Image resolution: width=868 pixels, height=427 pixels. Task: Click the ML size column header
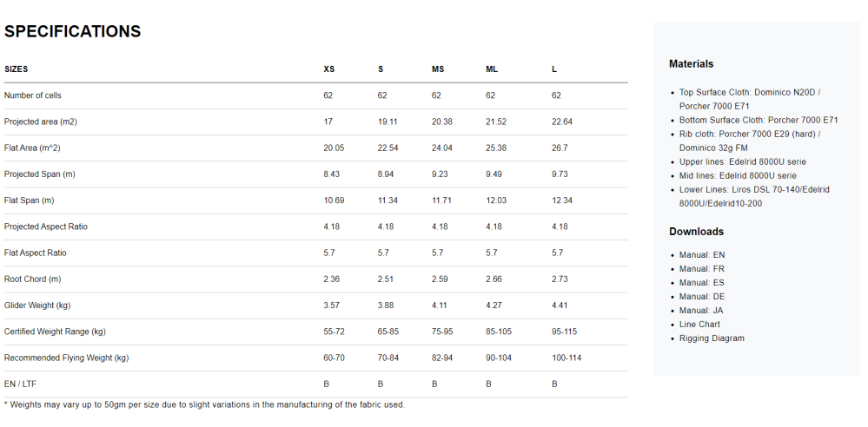coord(492,69)
